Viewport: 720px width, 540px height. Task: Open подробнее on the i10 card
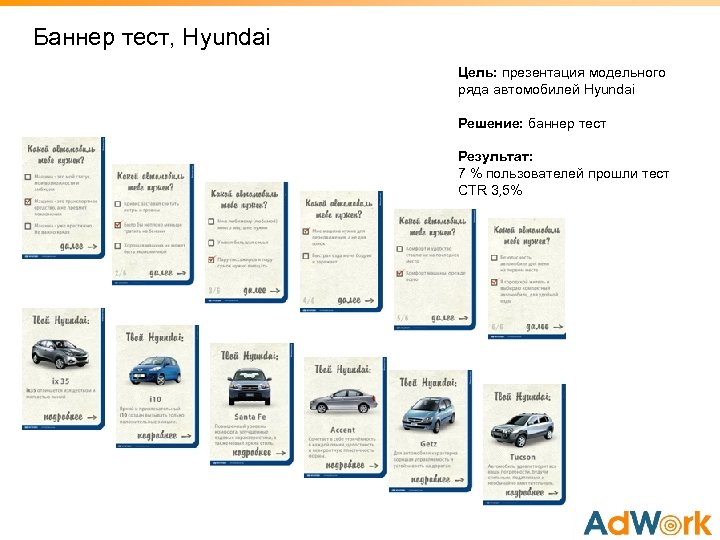click(164, 435)
